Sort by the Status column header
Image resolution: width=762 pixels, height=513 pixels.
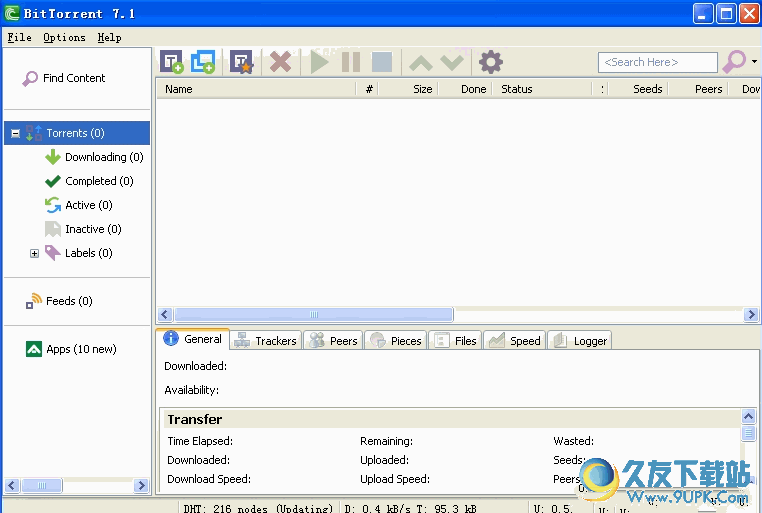click(x=542, y=89)
